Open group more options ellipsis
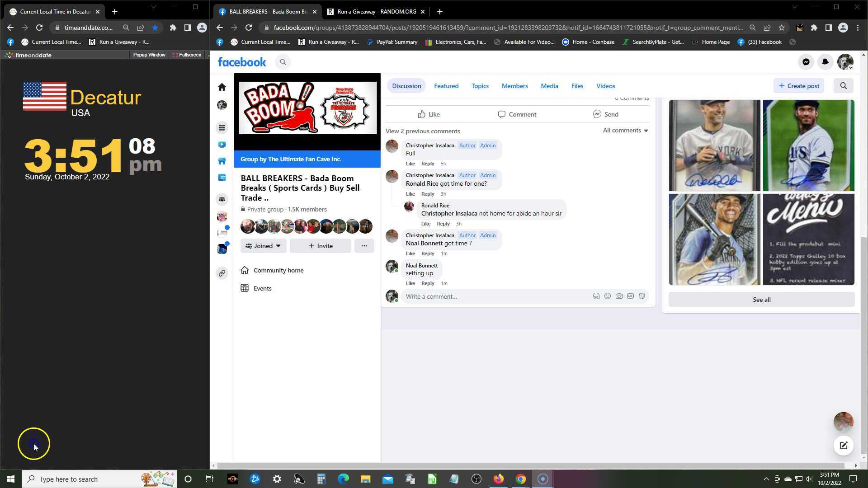868x488 pixels. (364, 246)
